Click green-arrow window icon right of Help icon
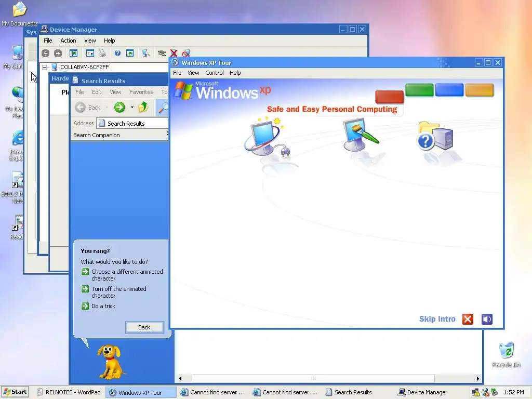532x399 pixels. 129,54
